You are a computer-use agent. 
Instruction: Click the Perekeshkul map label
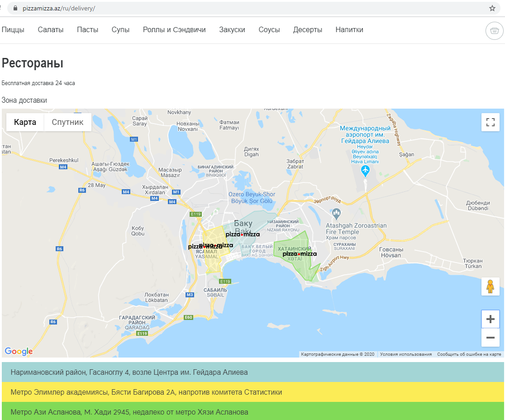coord(64,160)
